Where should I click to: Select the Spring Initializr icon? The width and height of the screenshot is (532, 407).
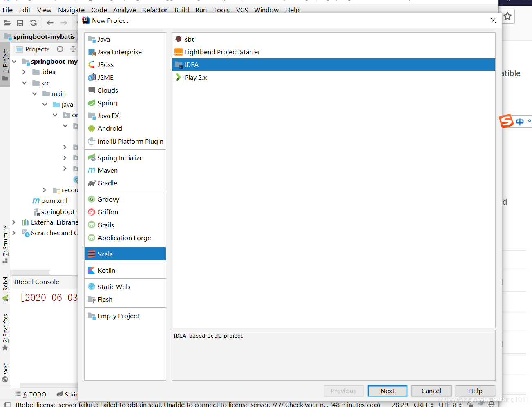[92, 158]
